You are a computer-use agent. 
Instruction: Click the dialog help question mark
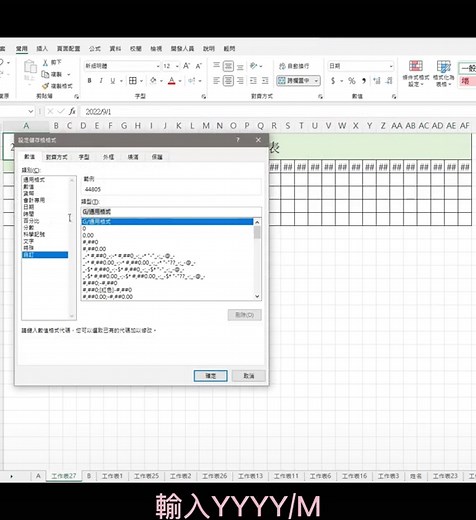[x=238, y=140]
